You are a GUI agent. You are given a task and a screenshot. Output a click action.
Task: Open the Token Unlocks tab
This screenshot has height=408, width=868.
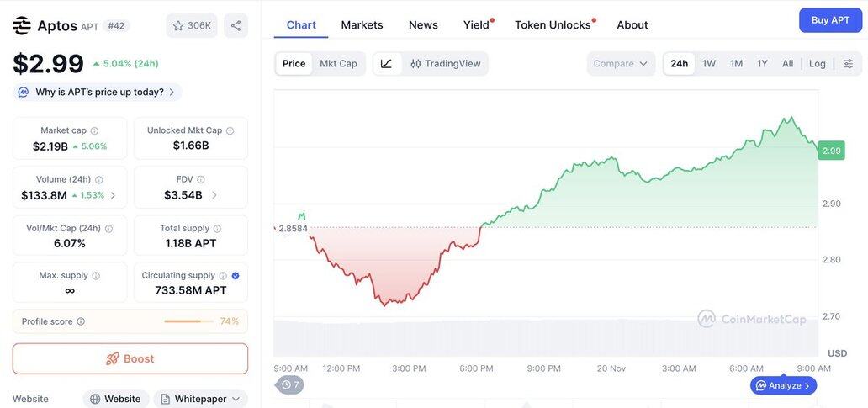tap(553, 25)
